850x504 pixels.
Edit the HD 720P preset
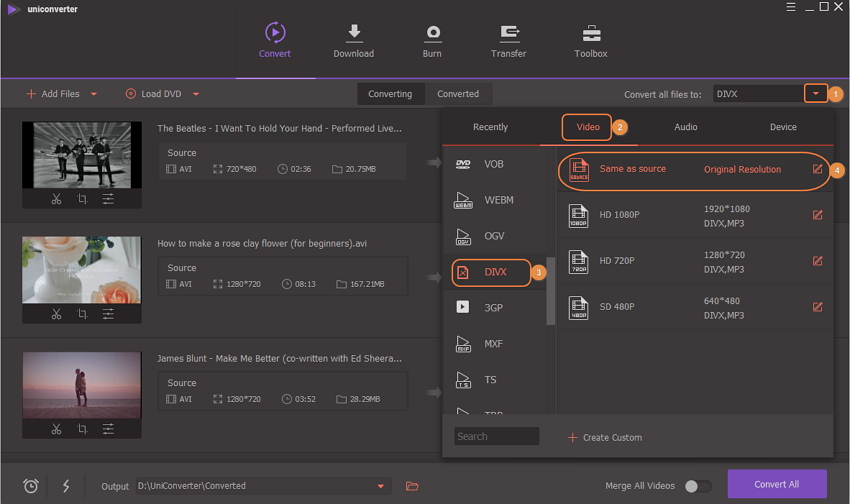coord(817,261)
